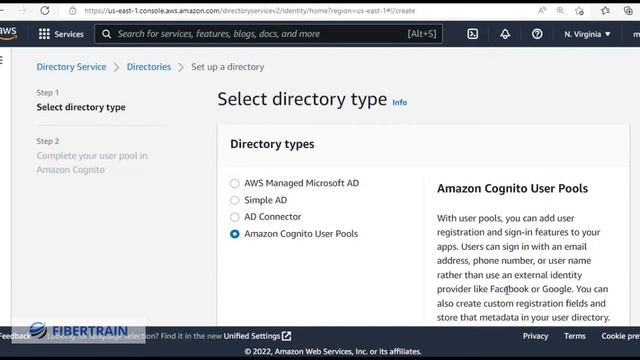Open browser collections icon
The image size is (640, 360).
tap(628, 11)
